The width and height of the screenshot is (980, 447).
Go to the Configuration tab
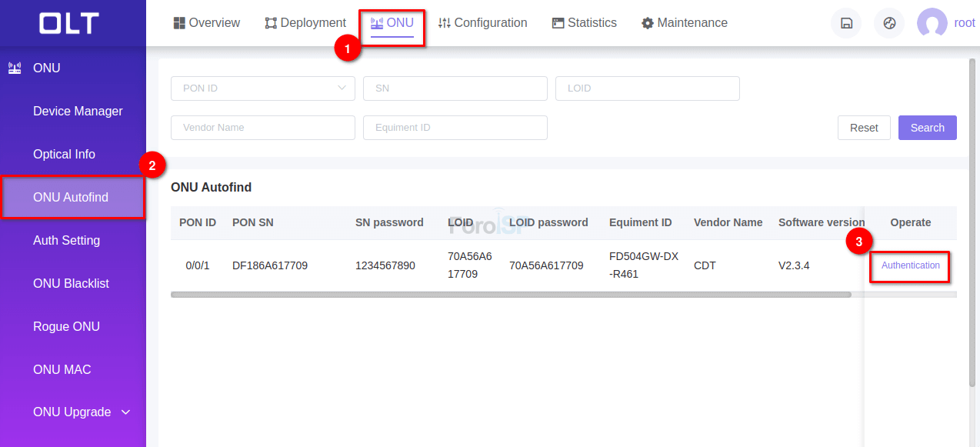[x=482, y=23]
